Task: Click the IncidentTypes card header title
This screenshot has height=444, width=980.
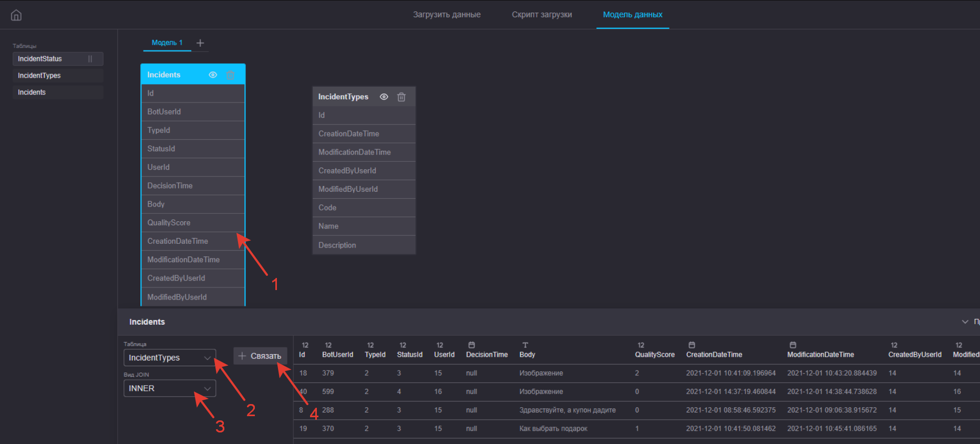Action: (x=343, y=97)
